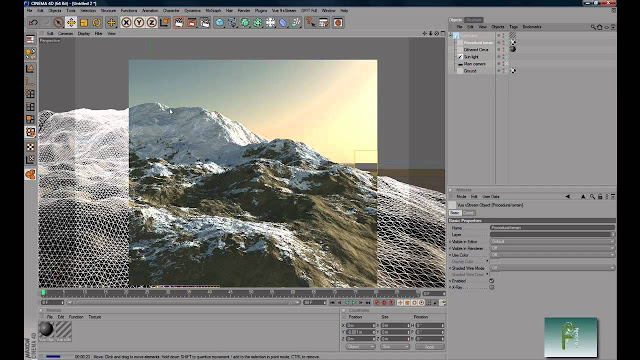The height and width of the screenshot is (360, 640).
Task: Click the World coordinate system icon
Action: click(x=164, y=23)
